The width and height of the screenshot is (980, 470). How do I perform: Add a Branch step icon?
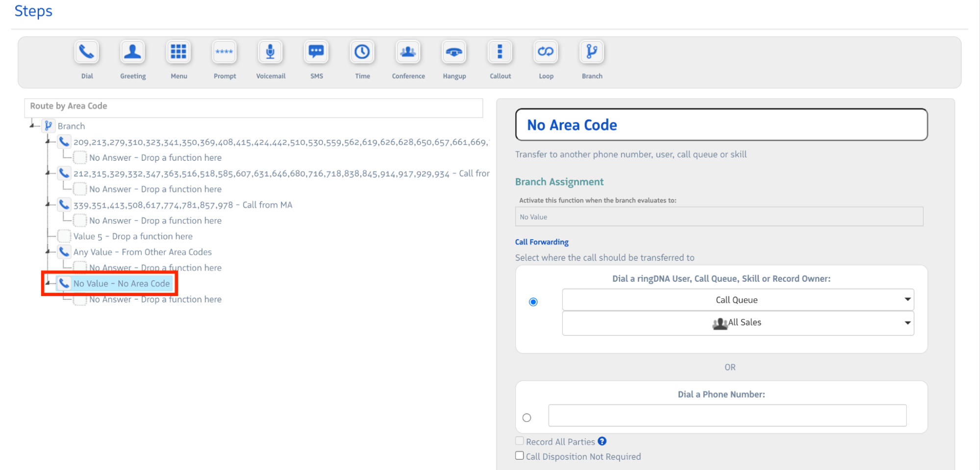pyautogui.click(x=592, y=52)
